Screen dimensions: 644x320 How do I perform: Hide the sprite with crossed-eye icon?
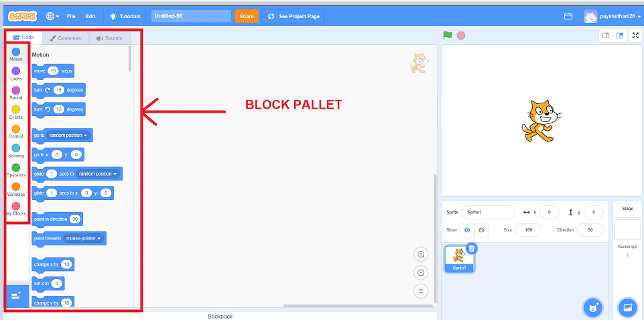482,230
